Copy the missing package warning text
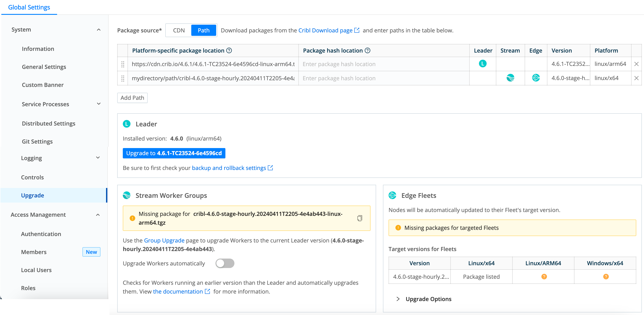The width and height of the screenshot is (644, 315). [x=360, y=218]
